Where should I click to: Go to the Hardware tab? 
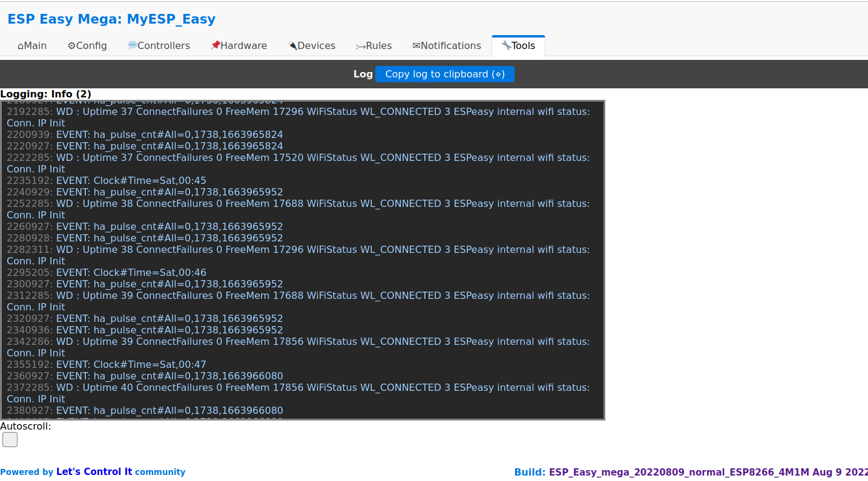[x=238, y=46]
